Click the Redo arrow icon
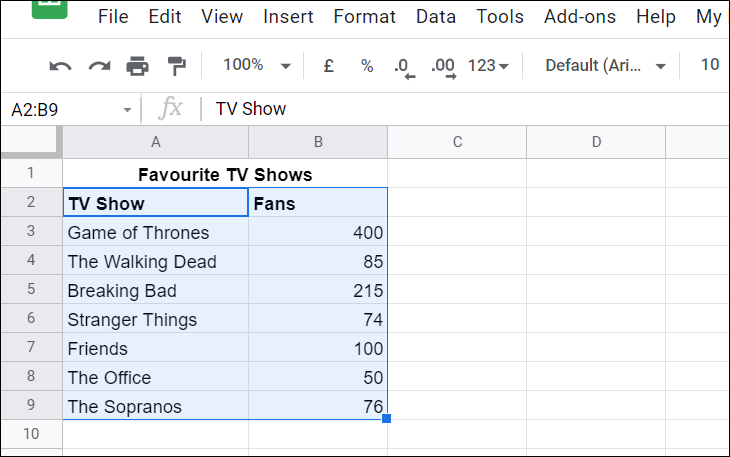The image size is (730, 457). point(100,66)
